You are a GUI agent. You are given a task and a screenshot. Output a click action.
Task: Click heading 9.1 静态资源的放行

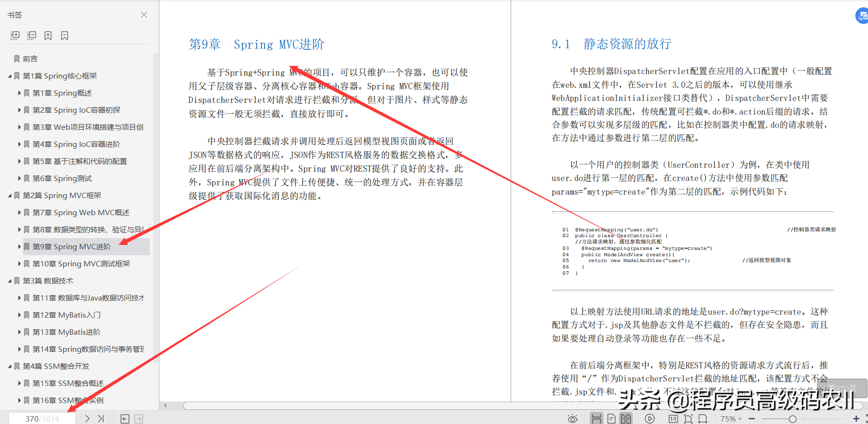tap(611, 44)
